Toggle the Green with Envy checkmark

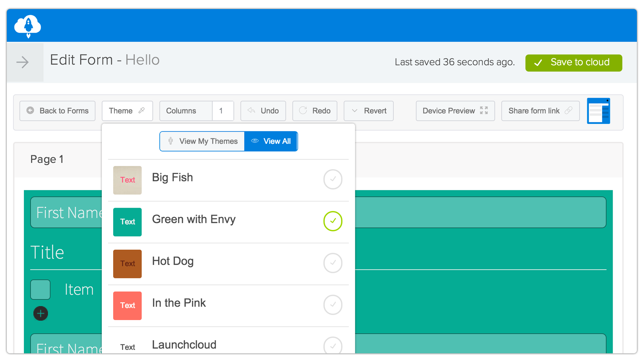[333, 221]
